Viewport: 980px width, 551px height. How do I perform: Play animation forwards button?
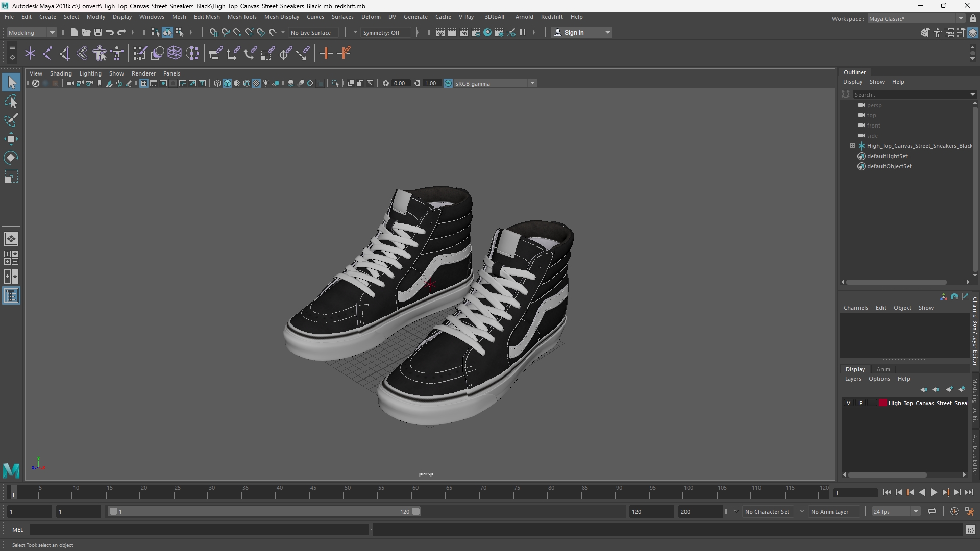[934, 492]
